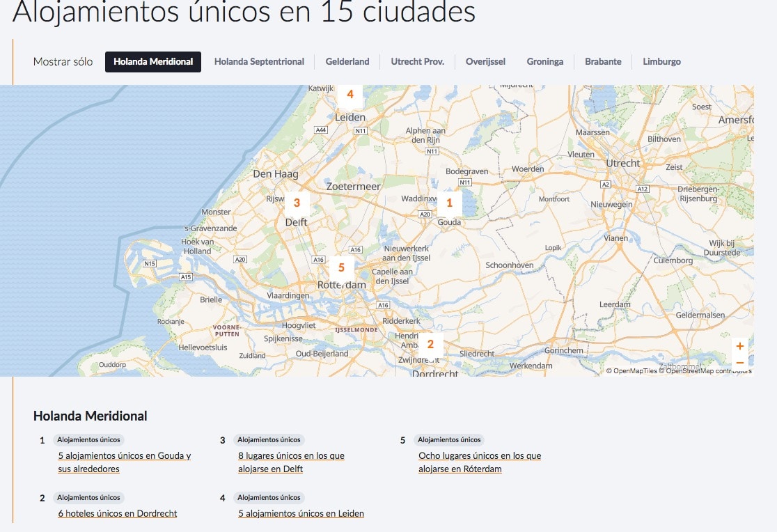The image size is (777, 532).
Task: Switch to the Brabante tab
Action: tap(603, 62)
